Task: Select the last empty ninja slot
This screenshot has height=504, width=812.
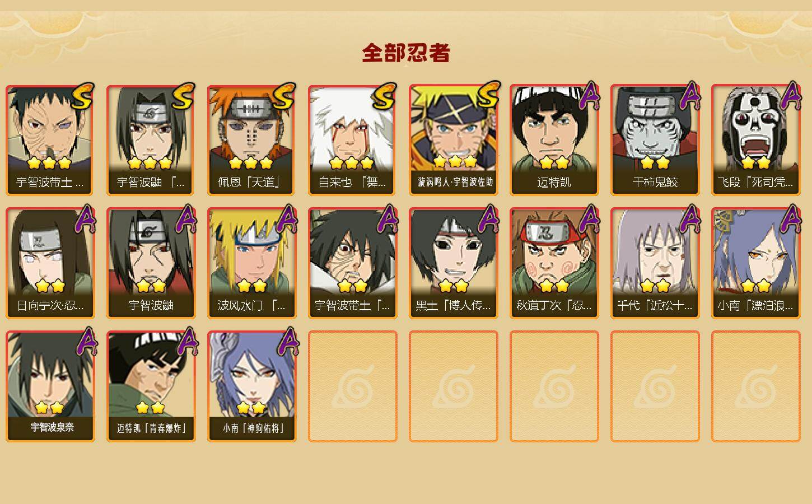Action: (756, 386)
